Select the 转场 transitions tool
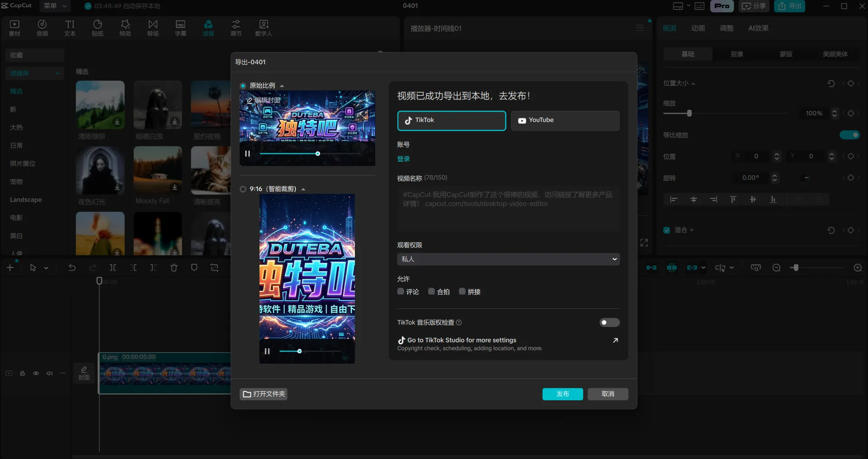This screenshot has height=459, width=868. pos(153,28)
